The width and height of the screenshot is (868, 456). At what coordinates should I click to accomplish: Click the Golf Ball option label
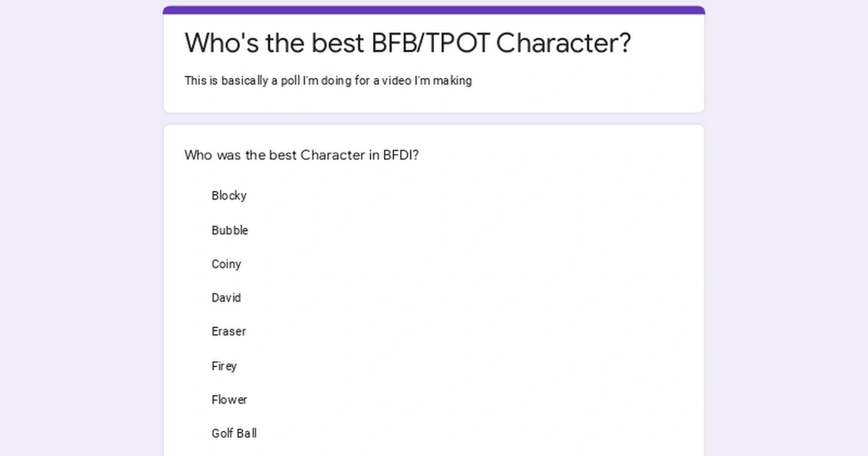tap(234, 433)
